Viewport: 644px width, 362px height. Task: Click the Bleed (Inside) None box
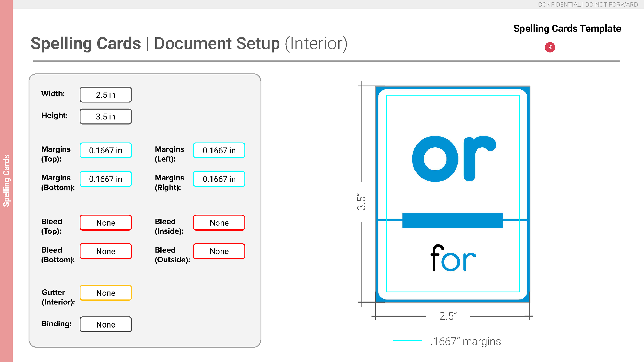click(x=219, y=223)
